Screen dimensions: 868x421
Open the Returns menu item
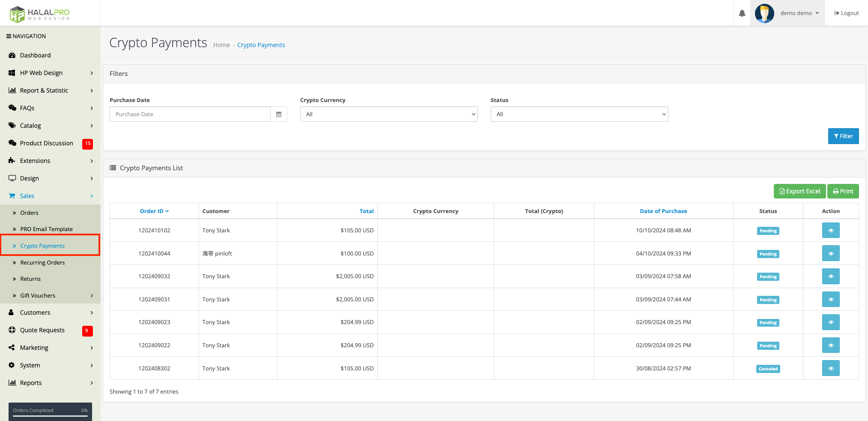(x=30, y=279)
